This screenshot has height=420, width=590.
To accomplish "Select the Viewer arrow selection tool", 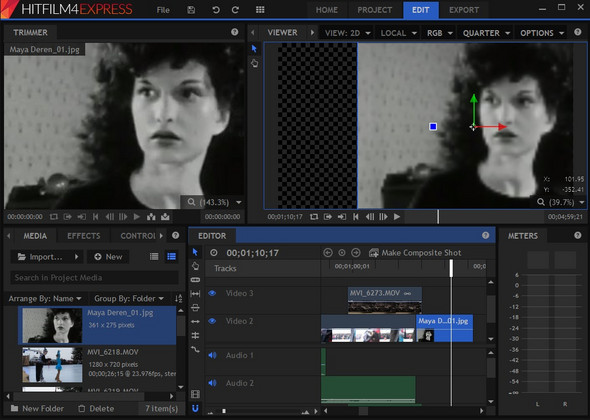I will pyautogui.click(x=254, y=49).
